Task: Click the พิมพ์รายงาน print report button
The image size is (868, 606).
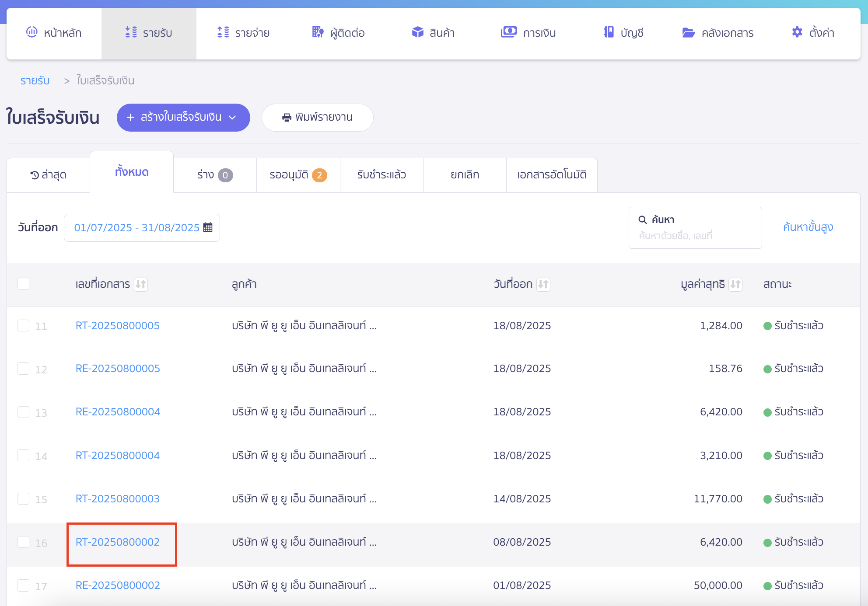Action: tap(317, 117)
